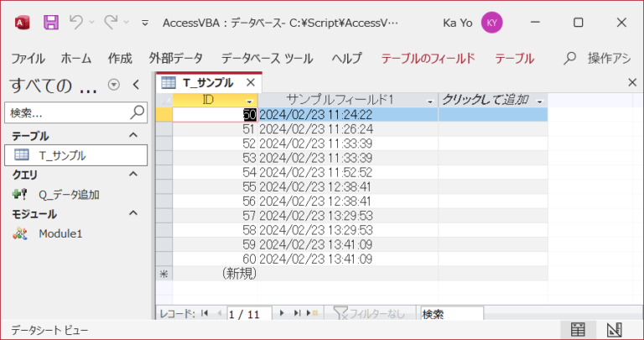Click the magnifier icon in navigation search
644x340 pixels.
tap(138, 112)
